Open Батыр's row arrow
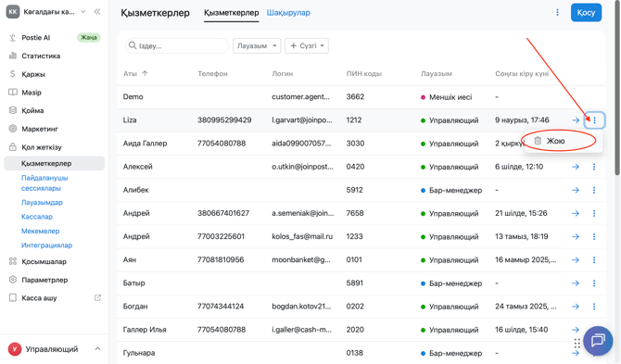 click(576, 283)
